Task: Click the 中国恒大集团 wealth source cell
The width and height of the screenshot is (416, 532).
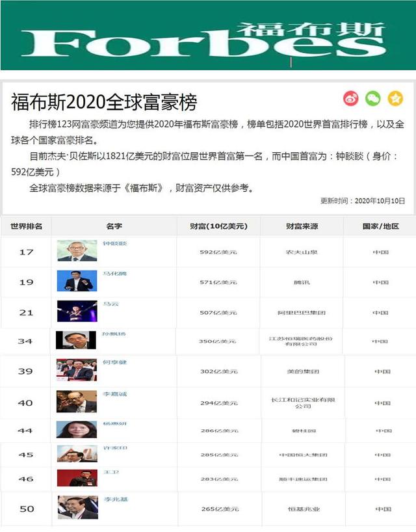Action: 304,455
